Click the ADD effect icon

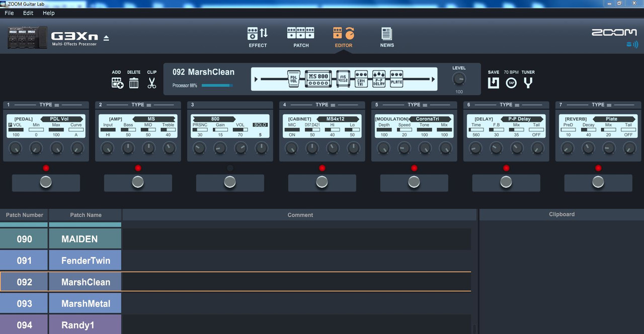pos(117,83)
